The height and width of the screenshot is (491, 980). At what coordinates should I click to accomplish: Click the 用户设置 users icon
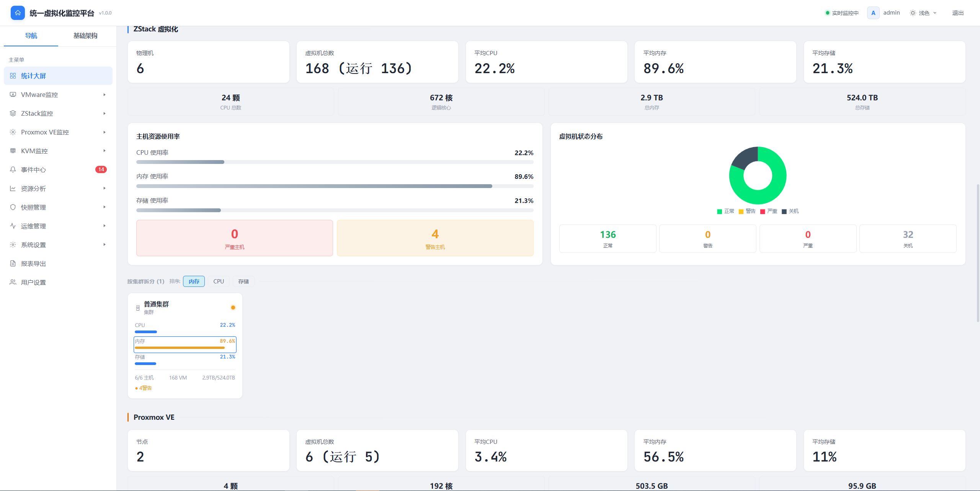point(13,282)
